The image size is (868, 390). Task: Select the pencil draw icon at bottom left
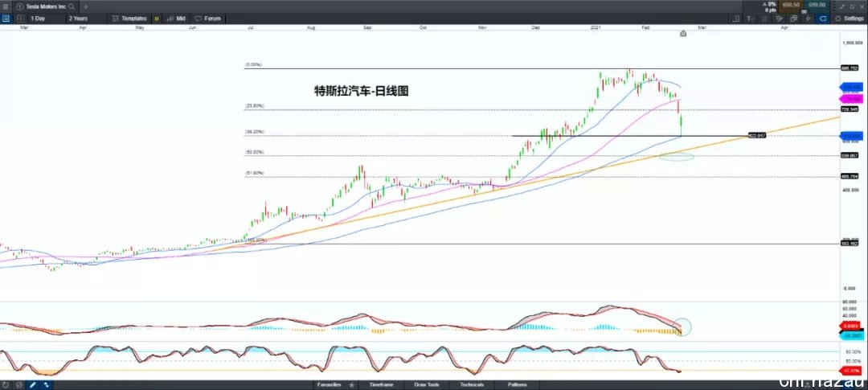33,384
